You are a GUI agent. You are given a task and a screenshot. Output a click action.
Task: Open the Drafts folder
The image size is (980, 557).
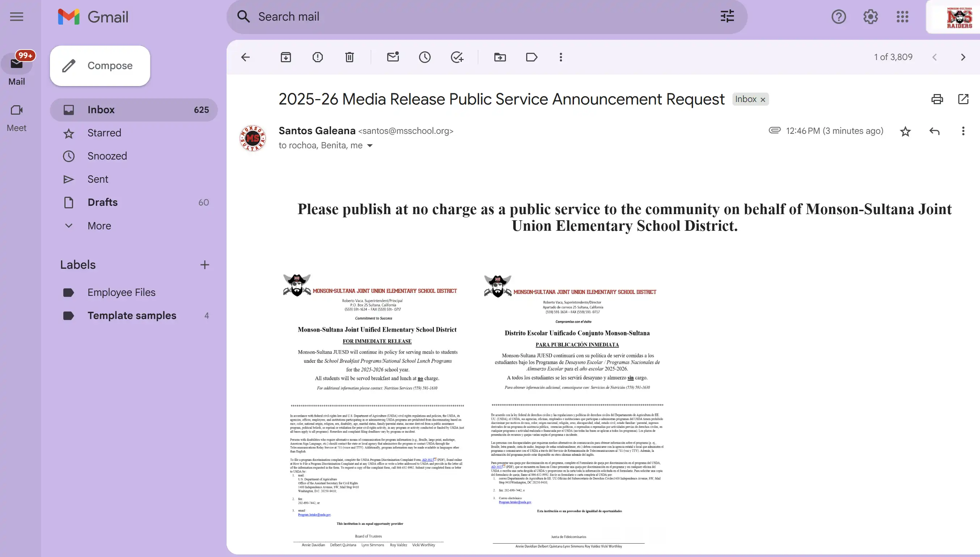click(134, 203)
